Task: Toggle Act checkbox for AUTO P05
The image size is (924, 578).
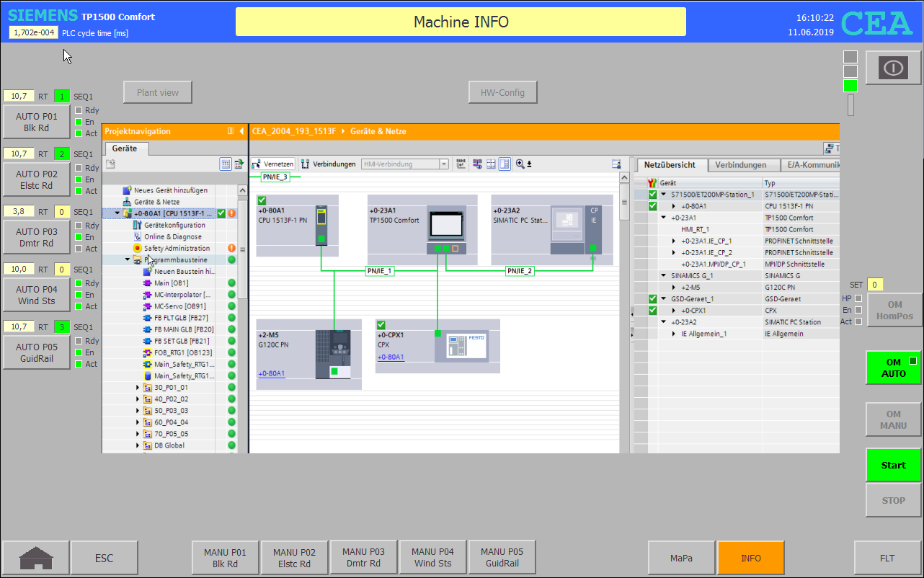Action: tap(79, 364)
